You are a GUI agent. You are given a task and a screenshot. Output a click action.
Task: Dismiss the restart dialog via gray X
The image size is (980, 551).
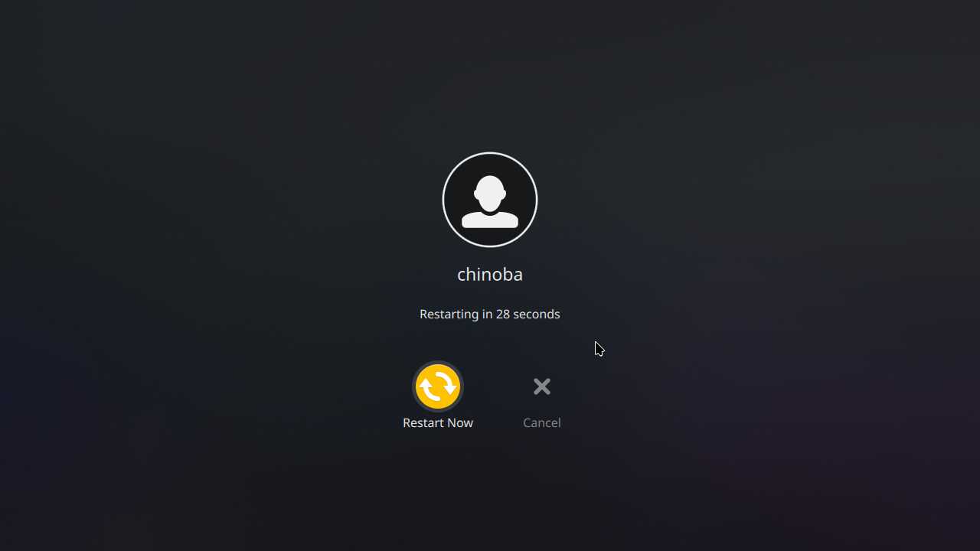pos(542,386)
